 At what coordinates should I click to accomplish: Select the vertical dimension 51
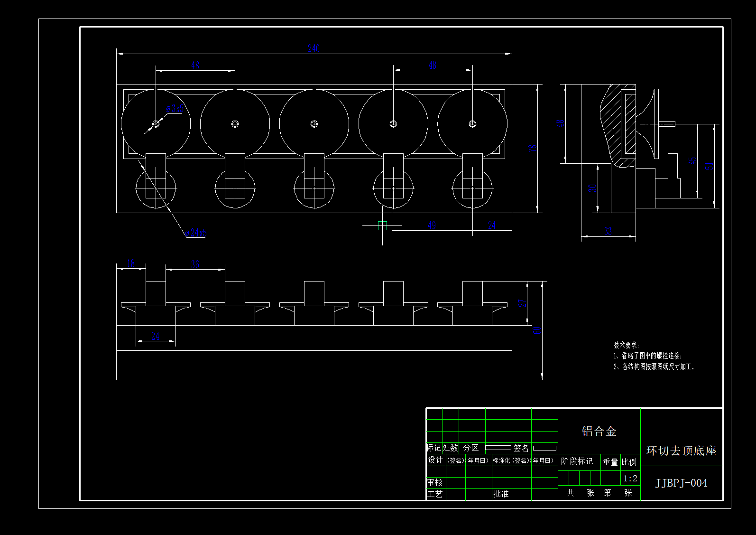point(709,166)
